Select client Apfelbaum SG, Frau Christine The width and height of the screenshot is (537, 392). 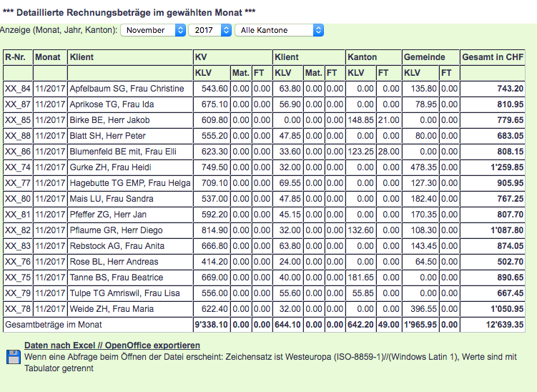click(127, 89)
